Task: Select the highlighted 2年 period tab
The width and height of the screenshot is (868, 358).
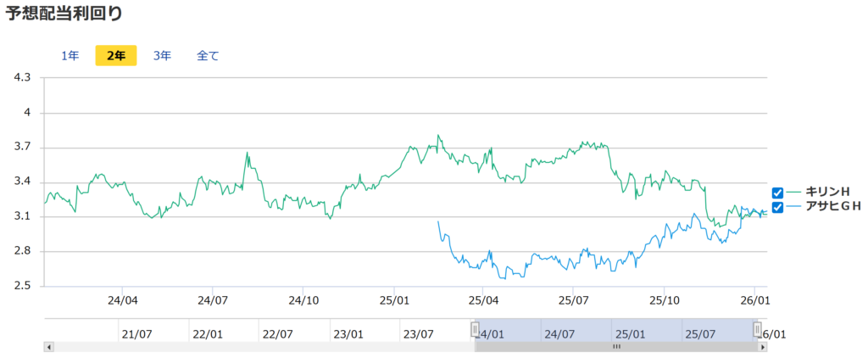Action: pos(115,56)
